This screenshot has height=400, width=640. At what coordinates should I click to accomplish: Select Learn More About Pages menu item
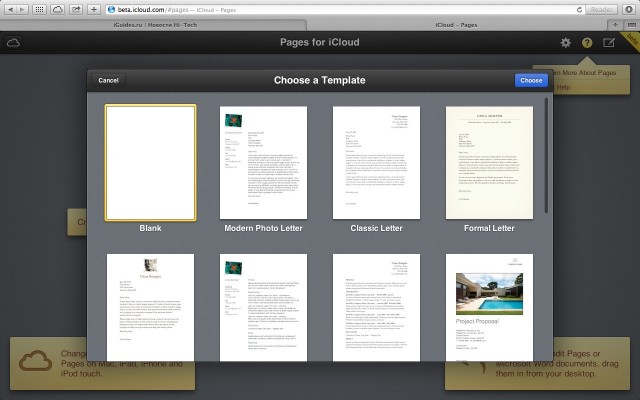tap(586, 73)
